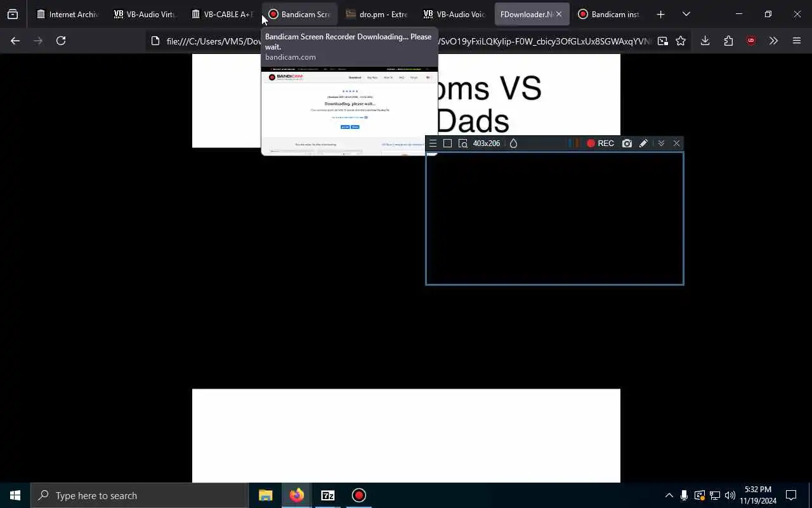Viewport: 812px width, 508px height.
Task: Show more tools overflow chevron
Action: coord(773,41)
